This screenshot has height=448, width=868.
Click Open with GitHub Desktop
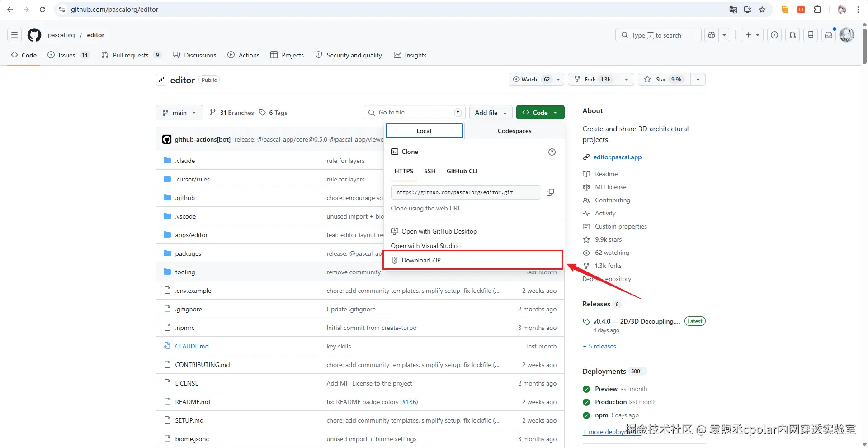473,231
